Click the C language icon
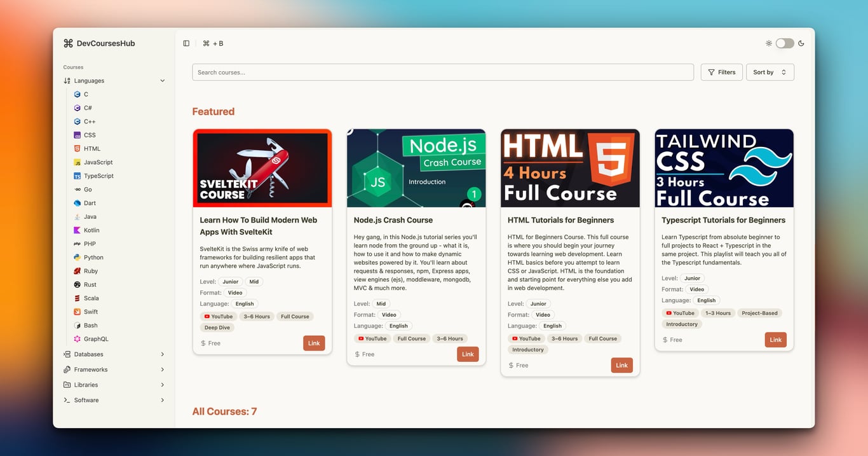Screen dimensions: 868x456 point(77,94)
